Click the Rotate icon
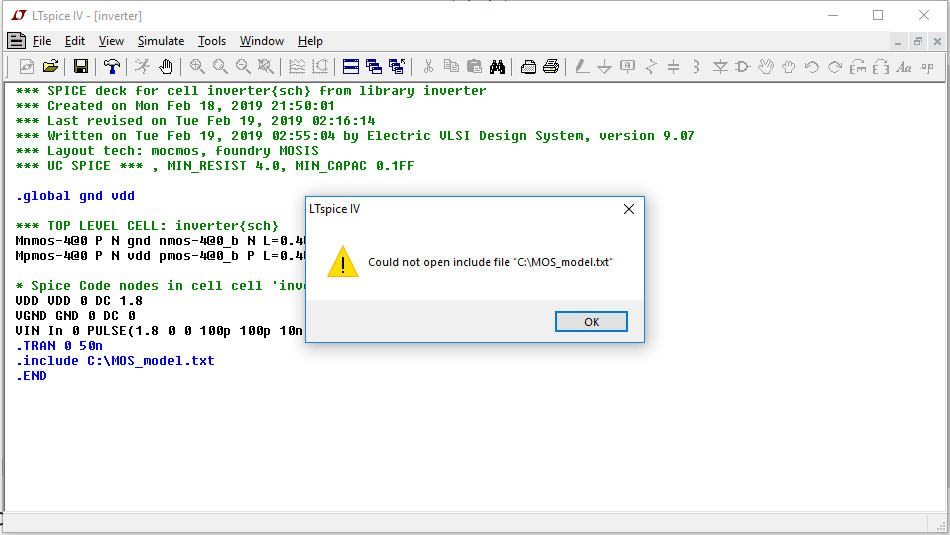The height and width of the screenshot is (535, 950). pyautogui.click(x=858, y=67)
